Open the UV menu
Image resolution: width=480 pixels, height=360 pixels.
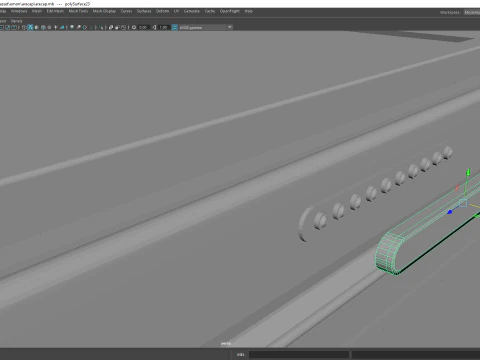pos(176,11)
